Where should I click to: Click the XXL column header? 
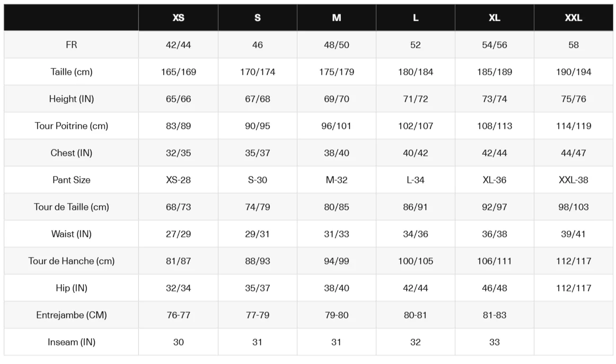(574, 17)
